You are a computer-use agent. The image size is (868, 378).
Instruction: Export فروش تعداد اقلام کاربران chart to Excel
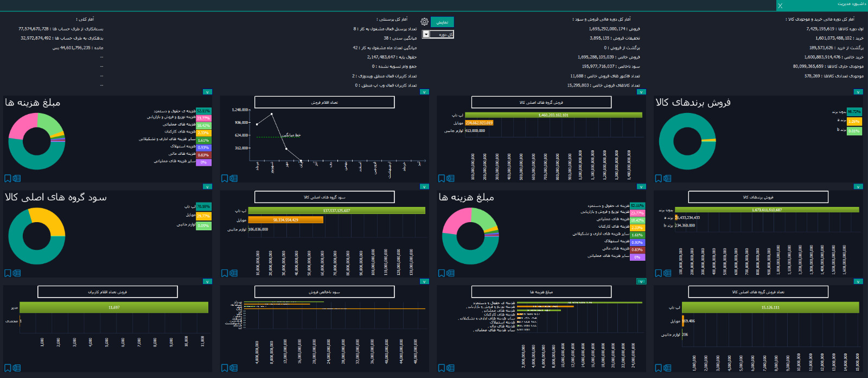17,368
